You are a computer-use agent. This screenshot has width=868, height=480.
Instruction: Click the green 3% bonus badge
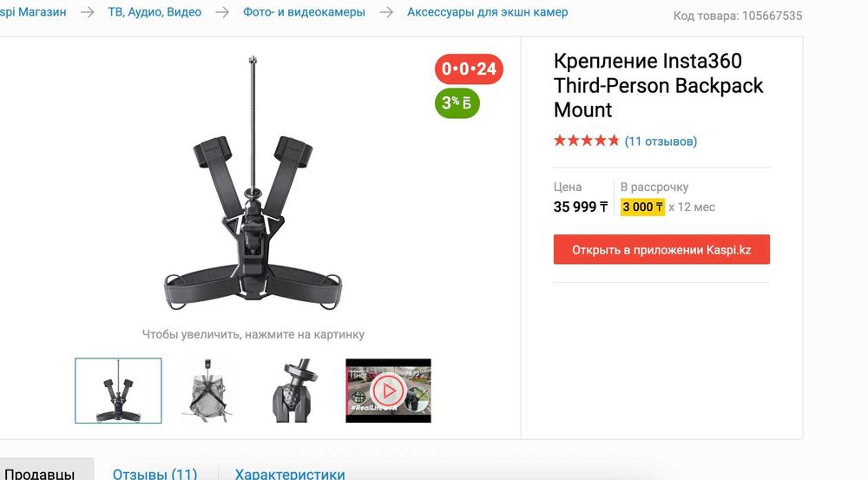tap(457, 103)
